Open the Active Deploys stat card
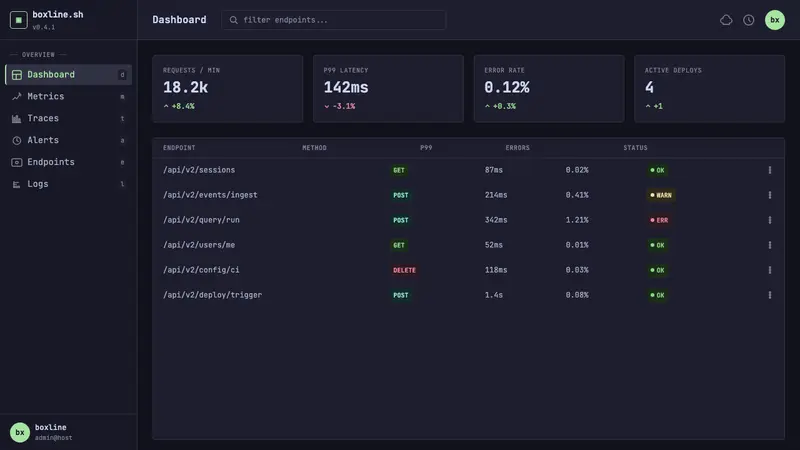 [x=709, y=89]
